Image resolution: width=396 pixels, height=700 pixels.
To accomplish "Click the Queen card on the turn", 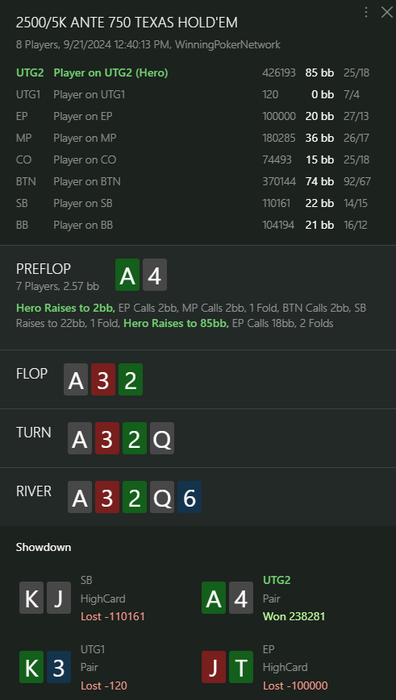I will point(162,438).
